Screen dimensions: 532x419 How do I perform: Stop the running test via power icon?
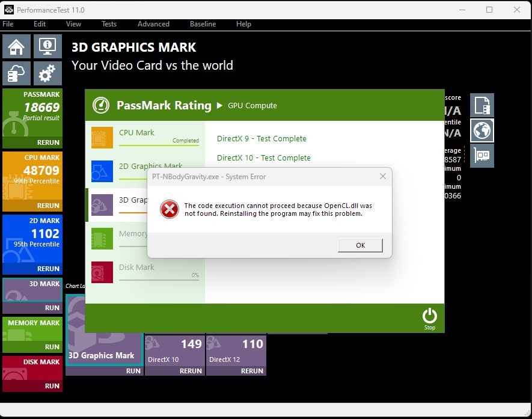point(430,319)
